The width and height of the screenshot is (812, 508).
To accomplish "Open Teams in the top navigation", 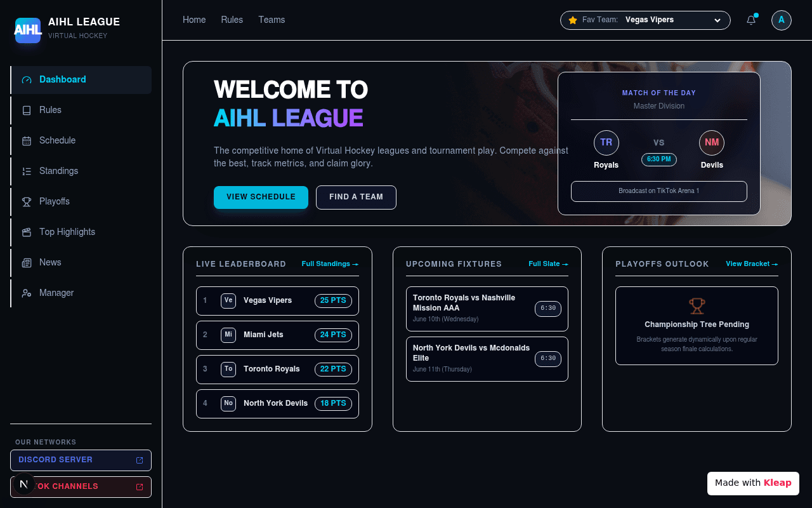I will click(272, 20).
